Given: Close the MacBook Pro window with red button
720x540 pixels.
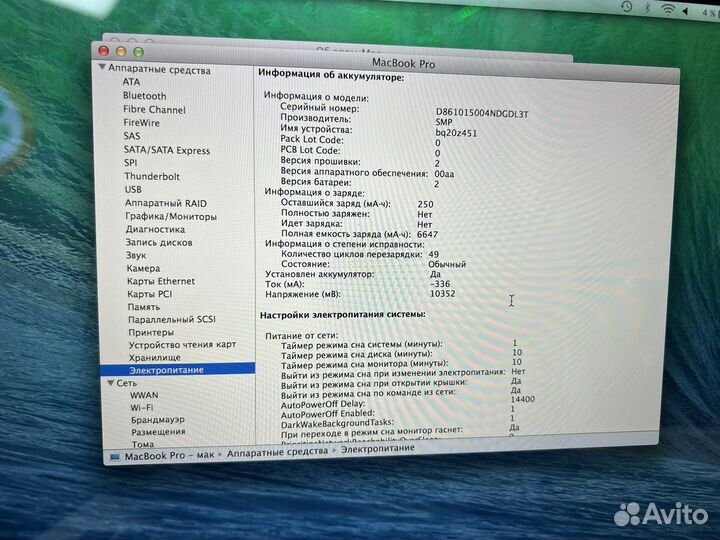Looking at the screenshot, I should (x=104, y=51).
